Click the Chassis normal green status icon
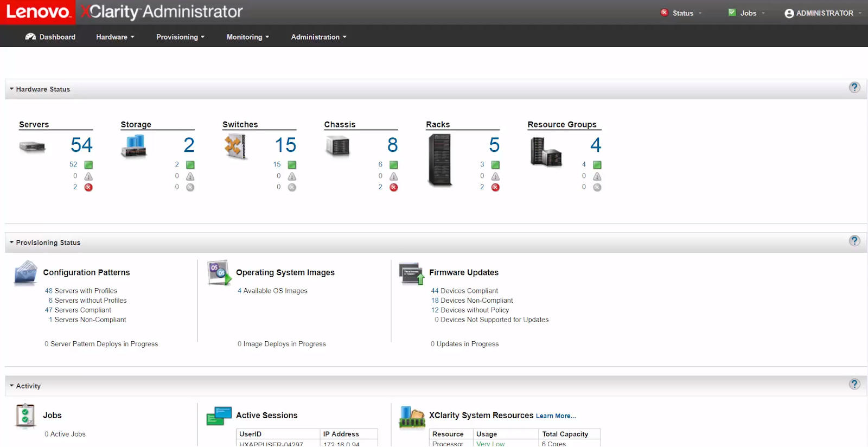The height and width of the screenshot is (447, 868). tap(394, 165)
